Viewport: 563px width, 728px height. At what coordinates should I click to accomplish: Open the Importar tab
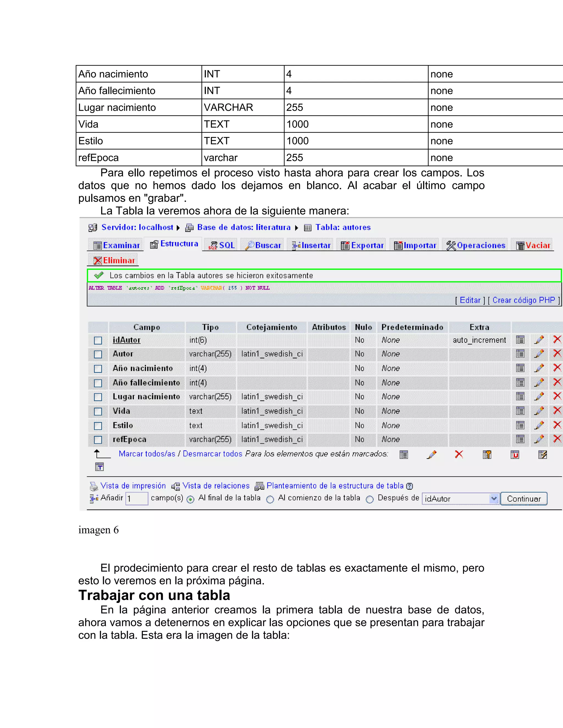[415, 245]
